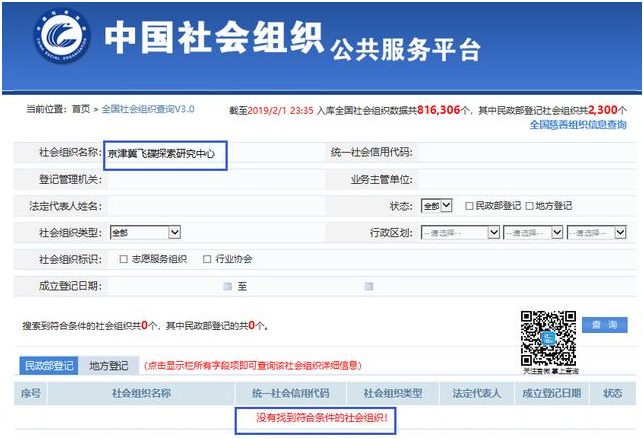Open end-date calendar picker icon
Viewport: 643px width, 439px height.
click(369, 286)
